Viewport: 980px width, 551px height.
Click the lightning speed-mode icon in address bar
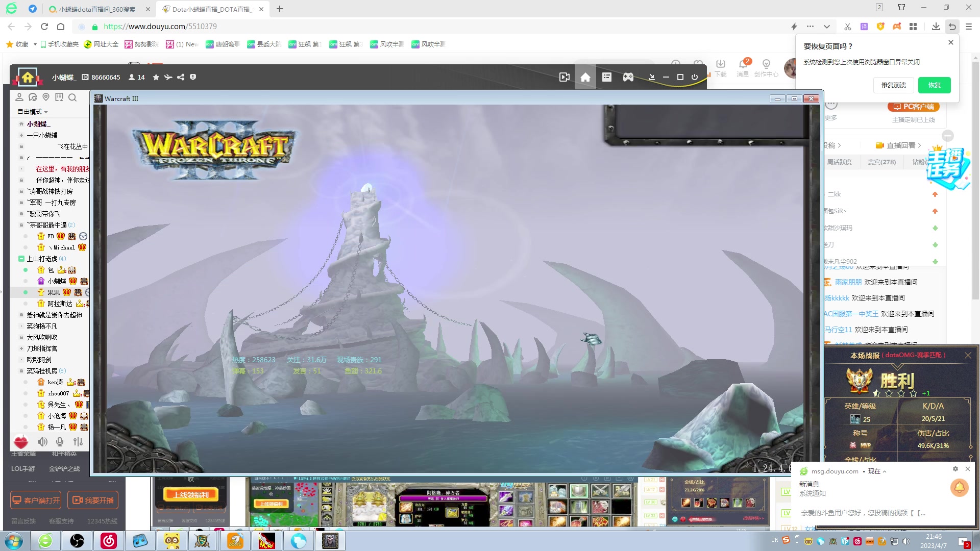[x=794, y=27]
